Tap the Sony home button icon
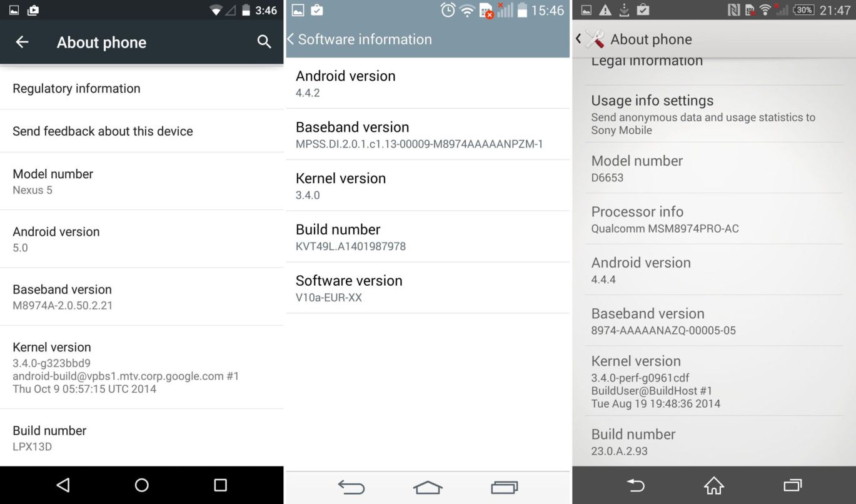Image resolution: width=856 pixels, height=504 pixels. (x=713, y=485)
